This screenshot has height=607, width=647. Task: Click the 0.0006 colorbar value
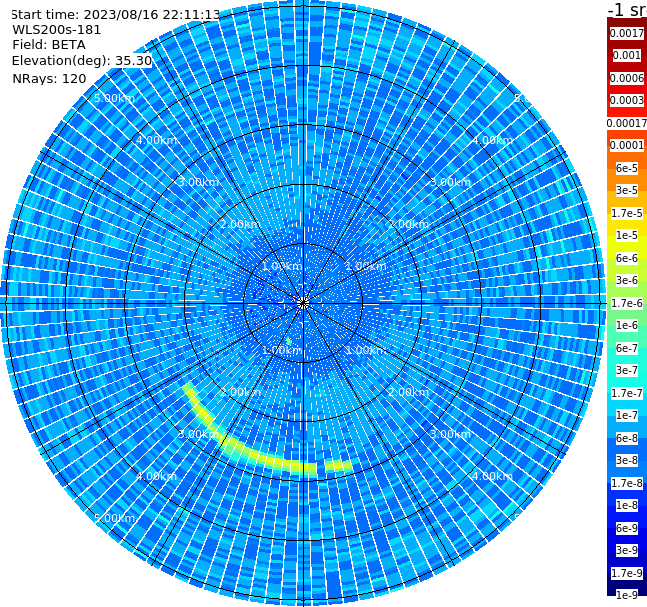[x=627, y=78]
